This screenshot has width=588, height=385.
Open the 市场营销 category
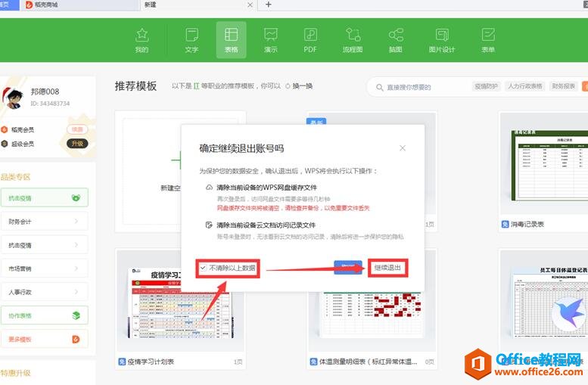pyautogui.click(x=44, y=269)
